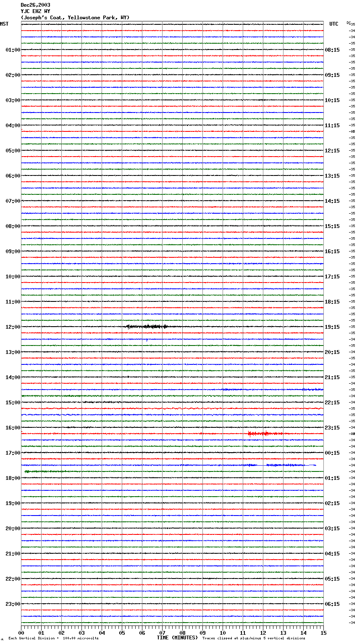The width and height of the screenshot is (357, 644).
Task: Click the 09:15 UTC time label
Action: 332,75
